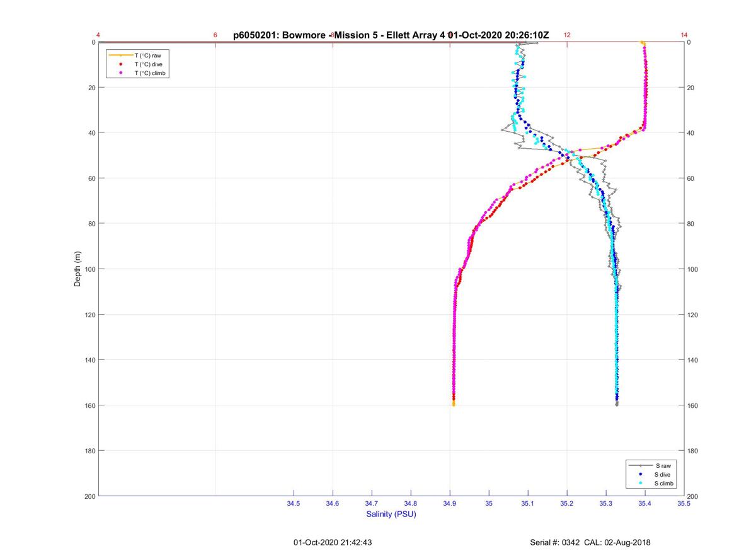Click the red 12 temperature tick label
756x558 pixels.
tap(567, 35)
